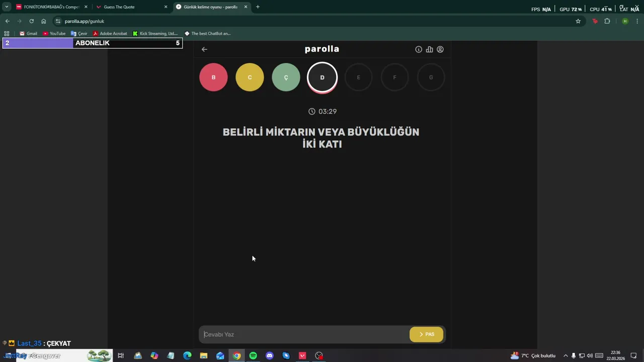Screen dimensions: 644x362
Task: Open the notifications center icon
Action: click(633, 355)
